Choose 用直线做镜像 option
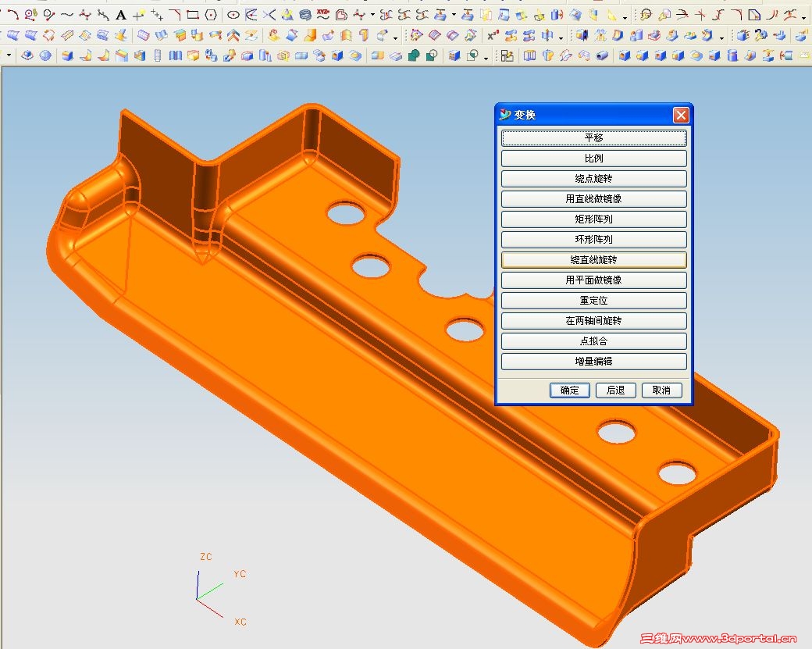This screenshot has height=649, width=812. pyautogui.click(x=594, y=199)
